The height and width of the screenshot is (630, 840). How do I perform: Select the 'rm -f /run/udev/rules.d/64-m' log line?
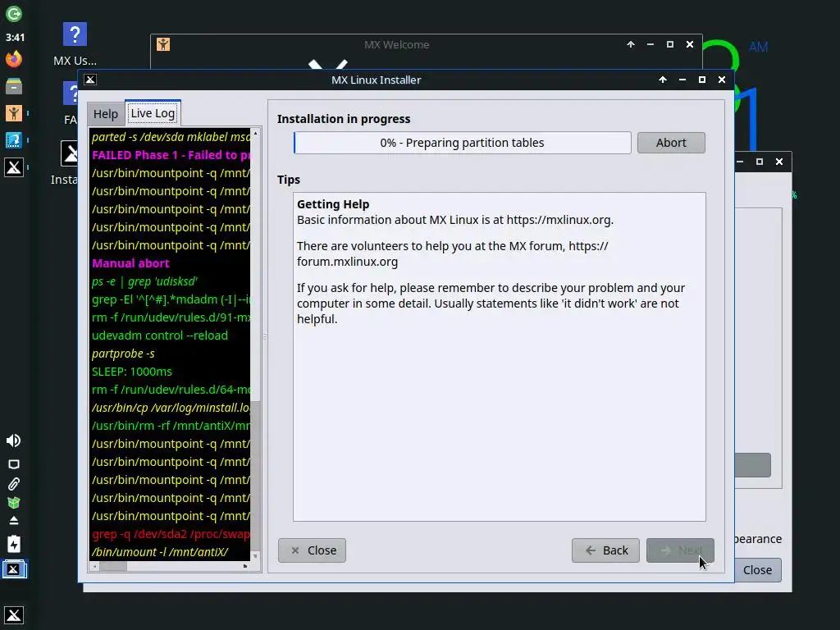coord(171,390)
